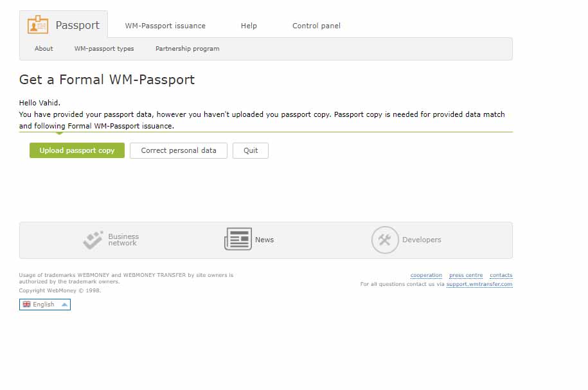
Task: Click the Upload passport copy button
Action: [x=77, y=150]
